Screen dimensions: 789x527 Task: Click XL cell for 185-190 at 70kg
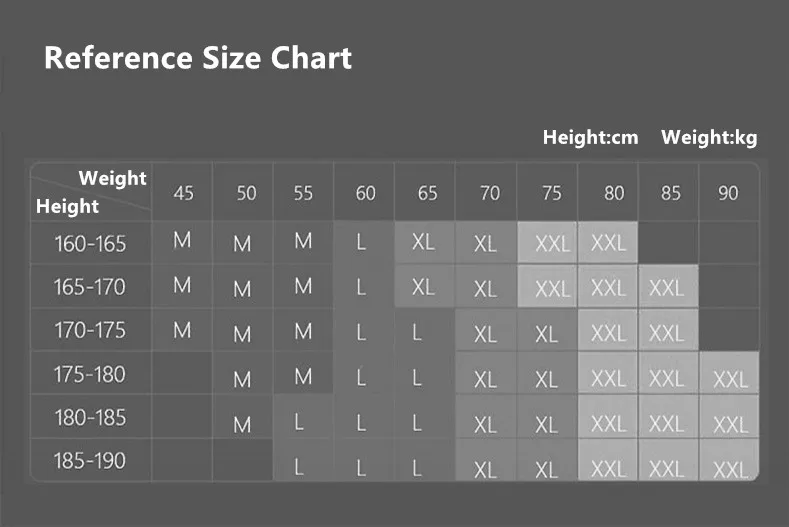coord(485,469)
